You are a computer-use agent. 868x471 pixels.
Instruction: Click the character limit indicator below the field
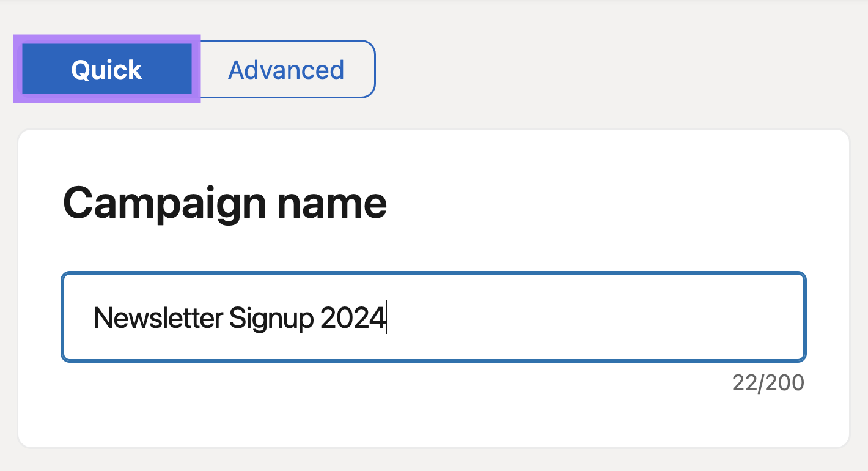768,382
